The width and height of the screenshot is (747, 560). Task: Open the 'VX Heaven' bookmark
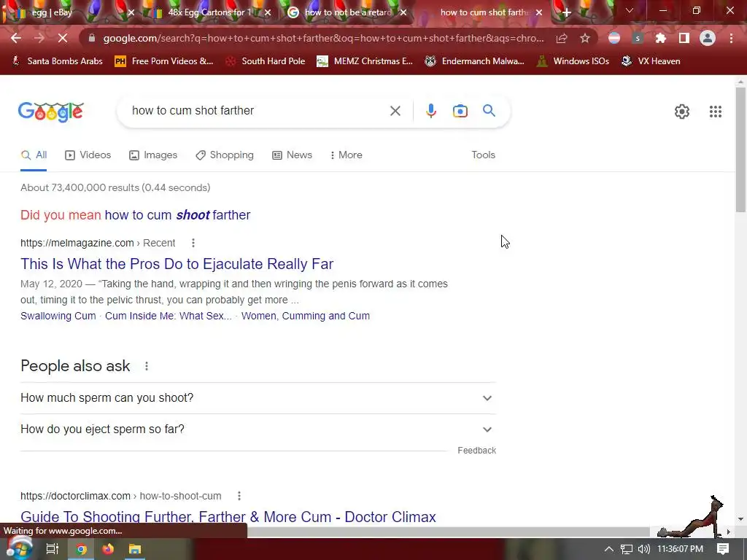coord(651,61)
